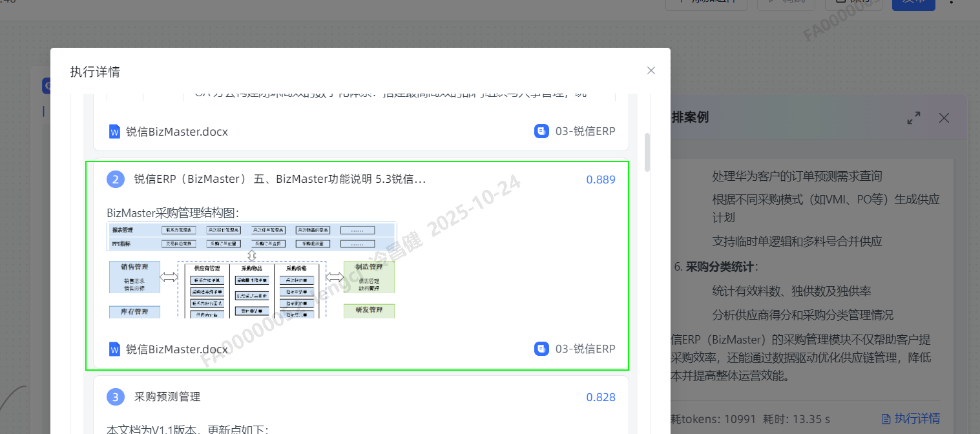Close the 执行详情 dialog
This screenshot has width=980, height=434.
pos(651,70)
